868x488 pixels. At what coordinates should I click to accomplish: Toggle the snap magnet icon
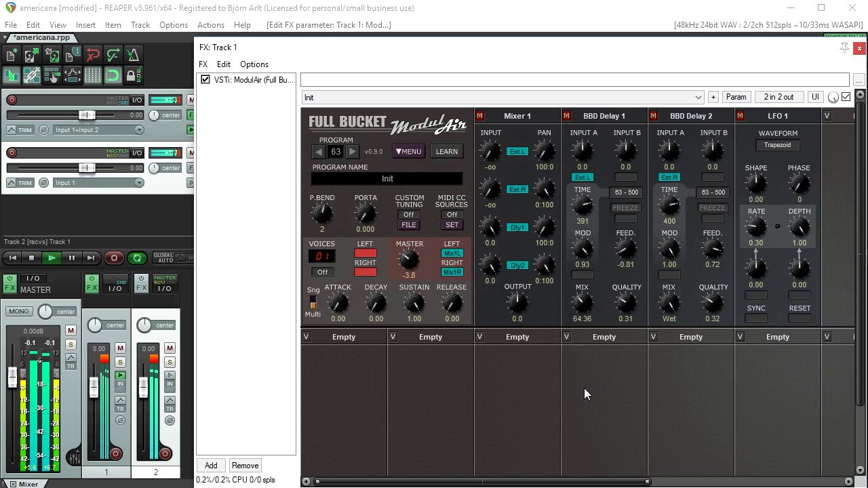(x=113, y=75)
